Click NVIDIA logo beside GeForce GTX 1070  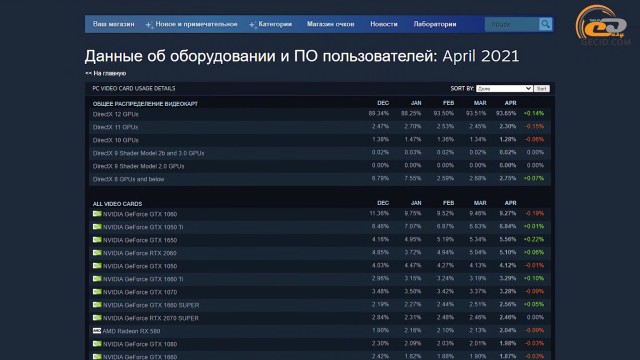[x=97, y=292]
